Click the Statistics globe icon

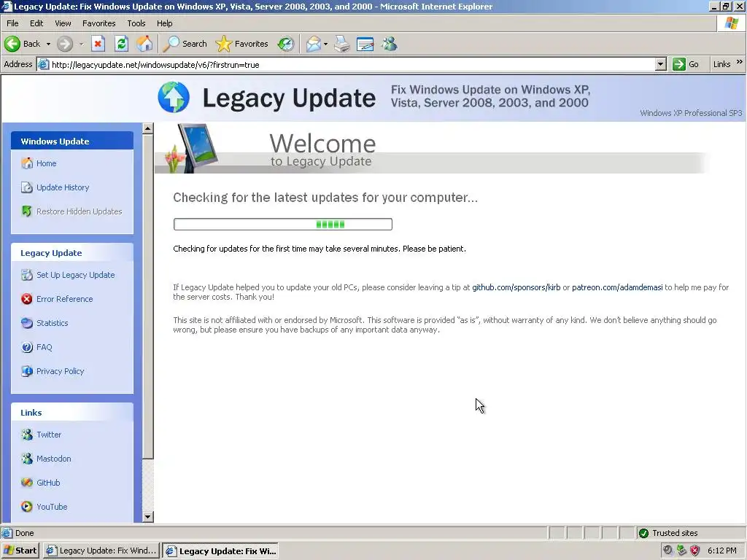coord(27,323)
